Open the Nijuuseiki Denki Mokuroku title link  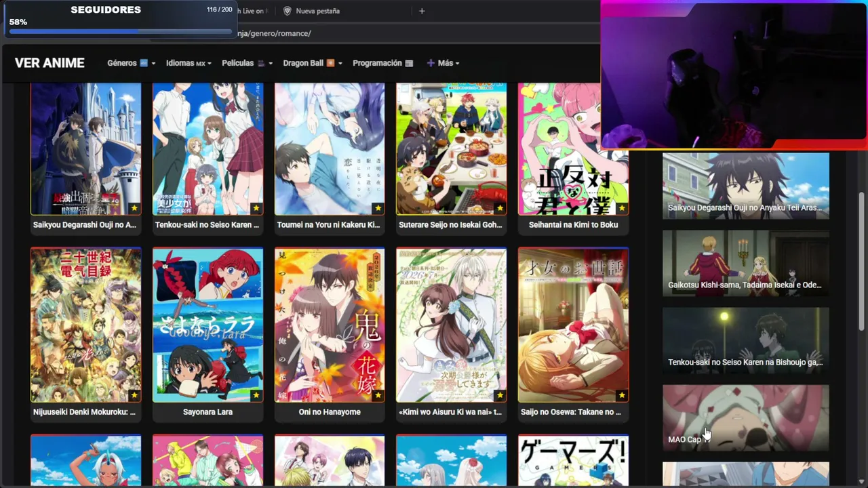tap(85, 412)
